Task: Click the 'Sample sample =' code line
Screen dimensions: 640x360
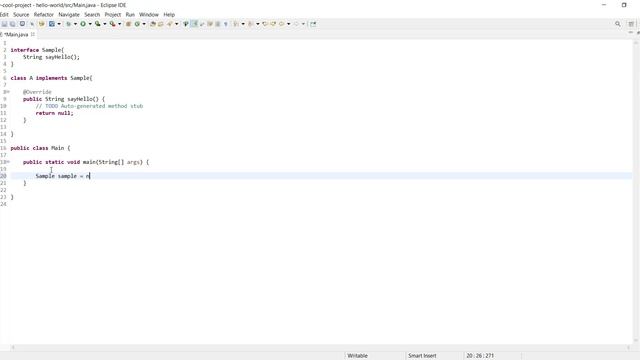Action: (60, 176)
